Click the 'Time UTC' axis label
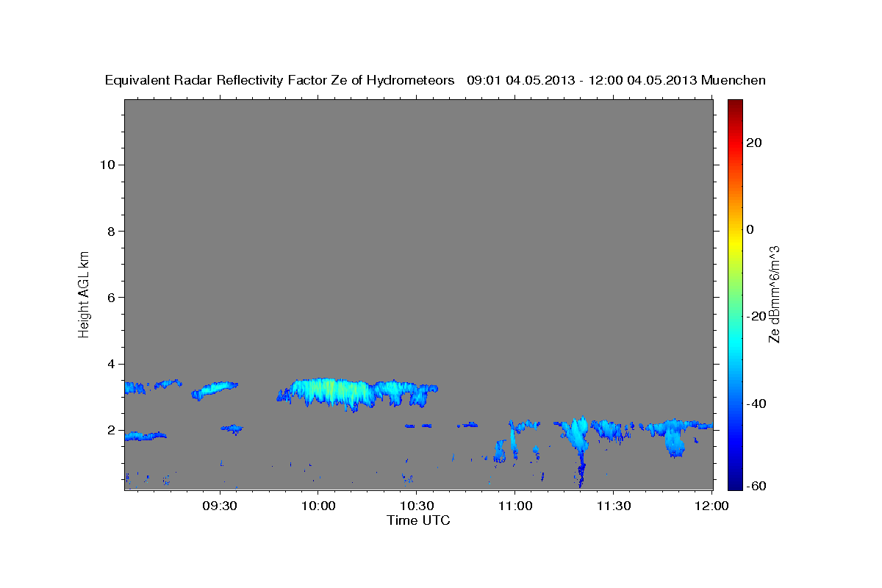Viewport: 882px width, 588px height. (418, 520)
